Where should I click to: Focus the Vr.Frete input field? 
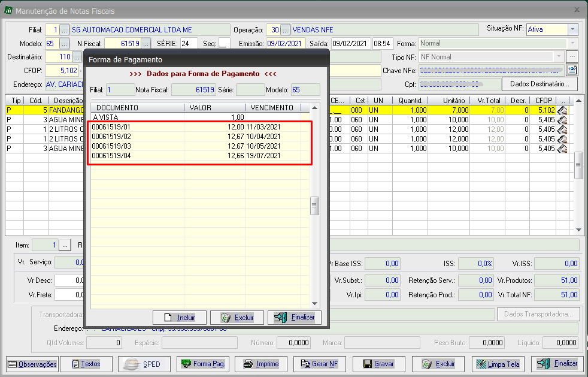(69, 295)
